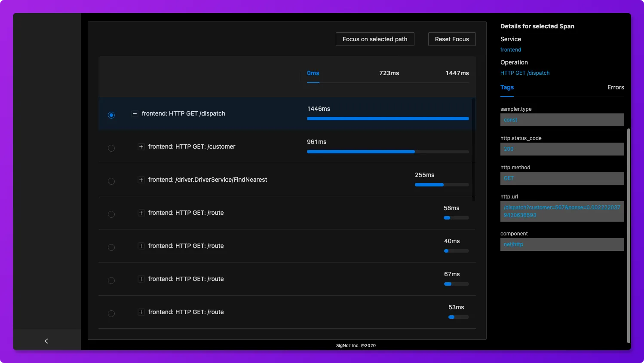Select the 0ms timeline tab
This screenshot has height=363, width=644.
(x=313, y=73)
